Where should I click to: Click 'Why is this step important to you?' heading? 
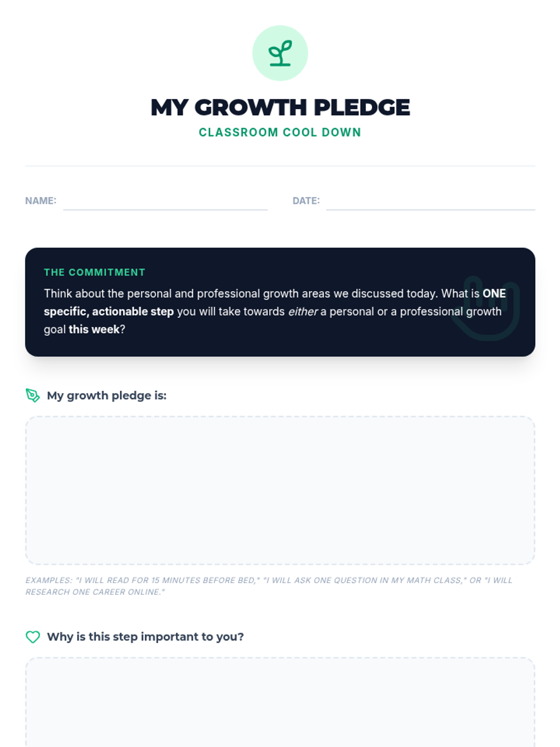point(146,637)
